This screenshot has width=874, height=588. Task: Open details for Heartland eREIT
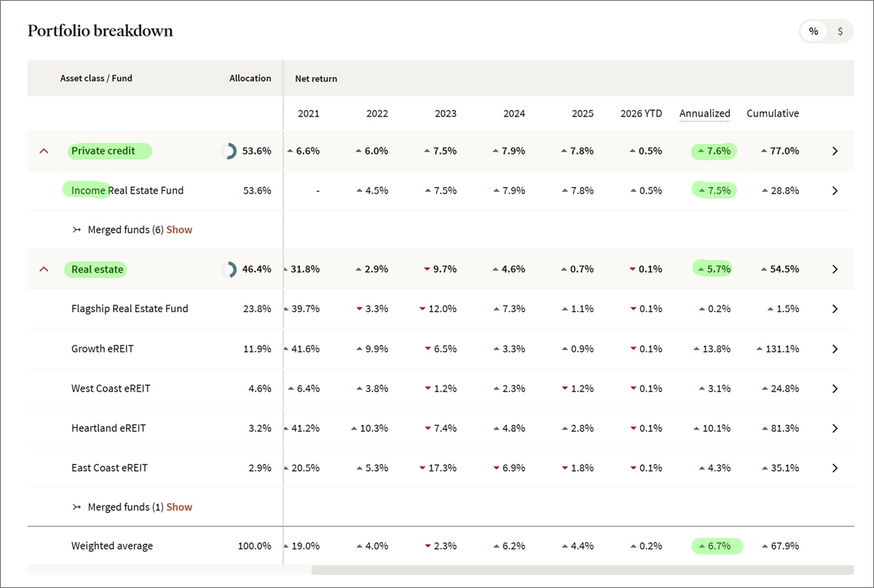coord(835,428)
